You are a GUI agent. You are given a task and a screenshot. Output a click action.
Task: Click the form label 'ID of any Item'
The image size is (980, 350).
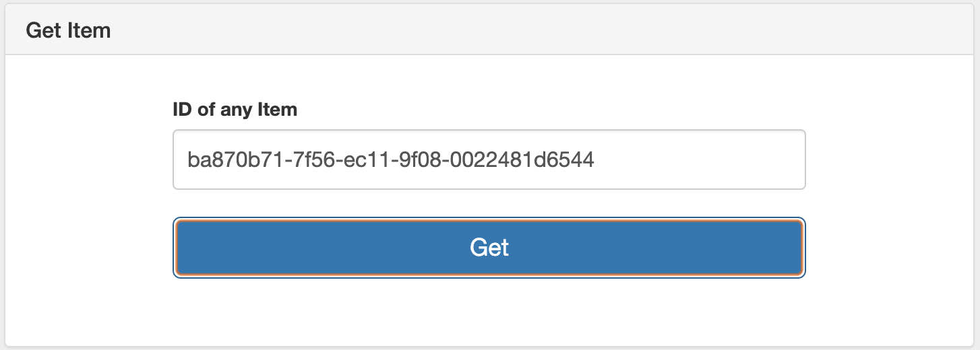coord(235,109)
